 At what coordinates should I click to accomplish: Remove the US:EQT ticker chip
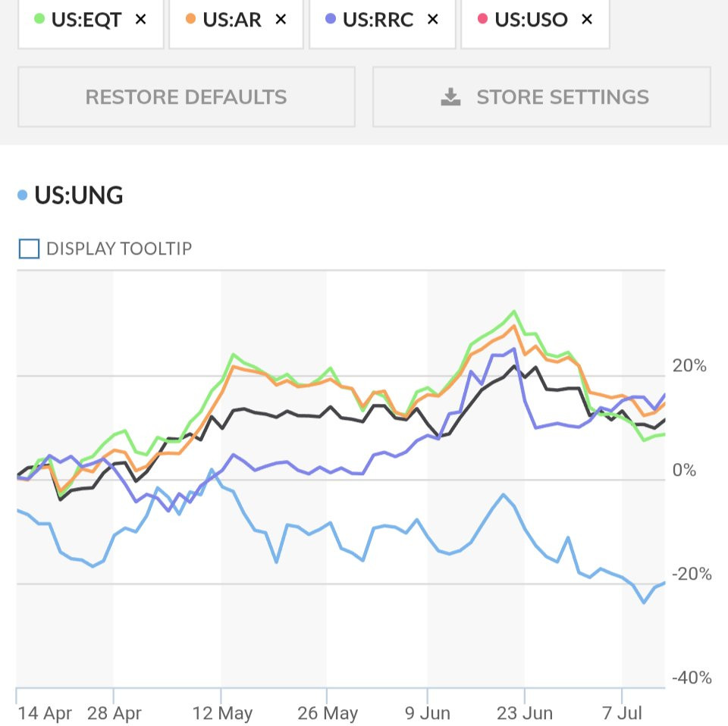click(x=140, y=20)
